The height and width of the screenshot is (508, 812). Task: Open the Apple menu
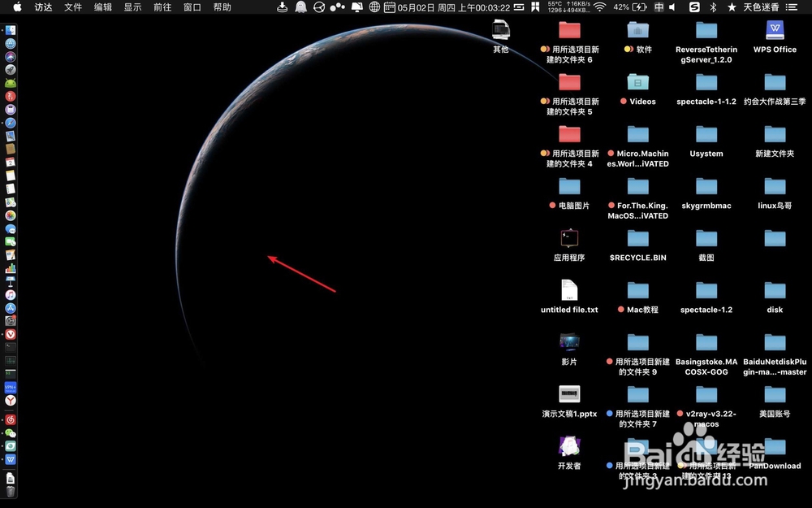[17, 7]
